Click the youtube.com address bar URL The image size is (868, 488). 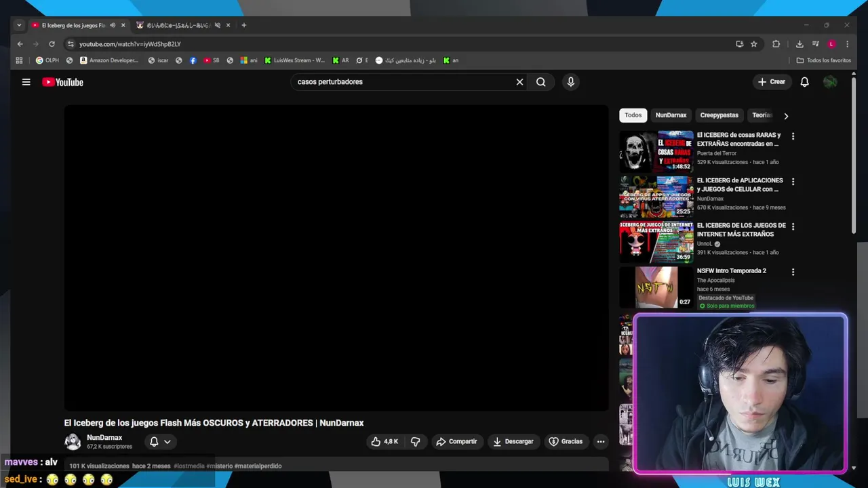(x=130, y=44)
